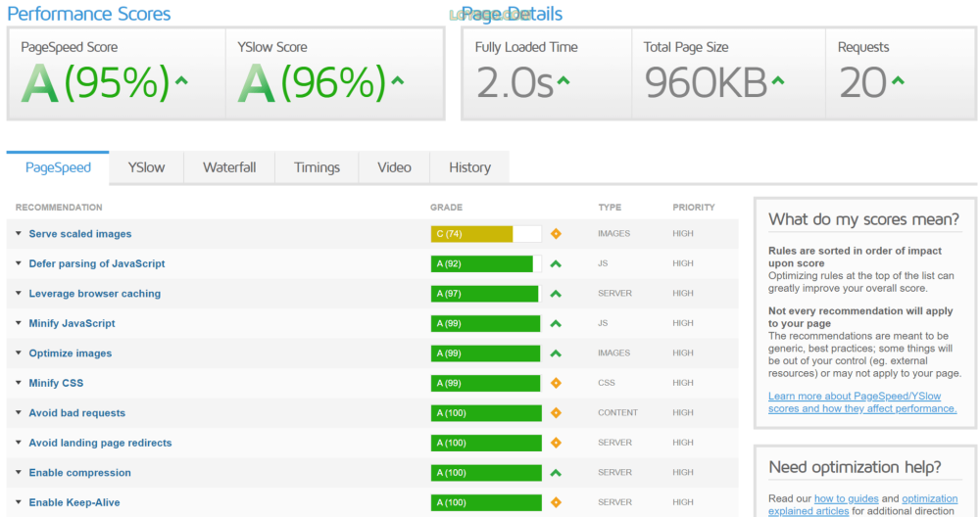This screenshot has width=980, height=517.
Task: Open the Minify JavaScript recommendation
Action: (x=72, y=323)
